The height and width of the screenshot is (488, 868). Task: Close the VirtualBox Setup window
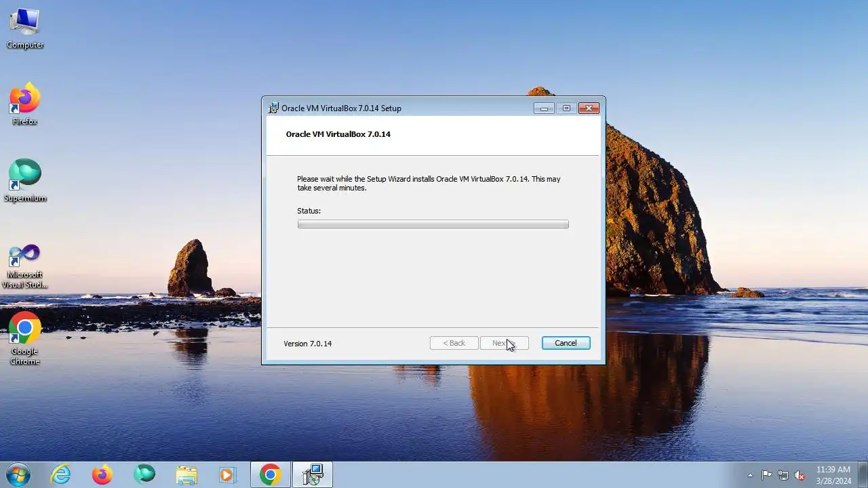[x=589, y=108]
